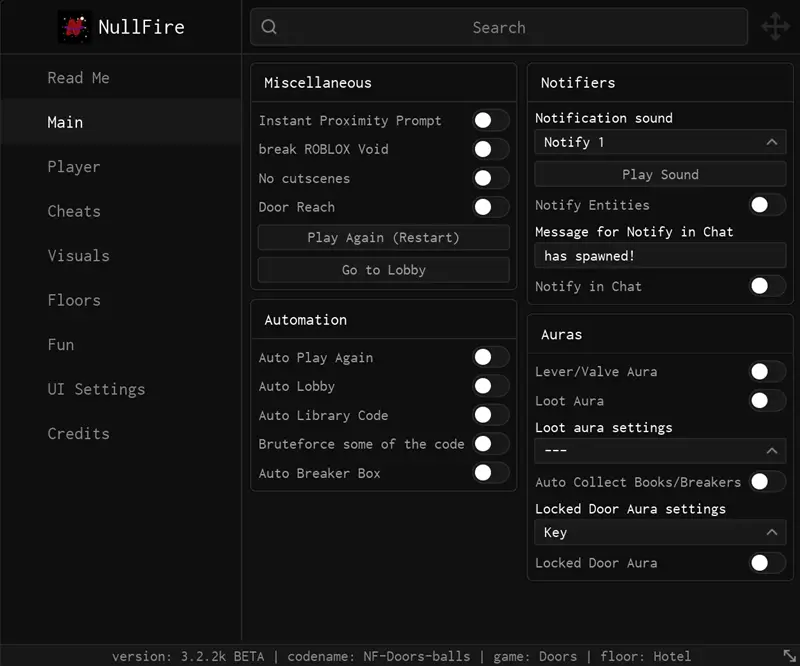Turn on Lever/Valve Aura
The width and height of the screenshot is (800, 666).
[767, 372]
